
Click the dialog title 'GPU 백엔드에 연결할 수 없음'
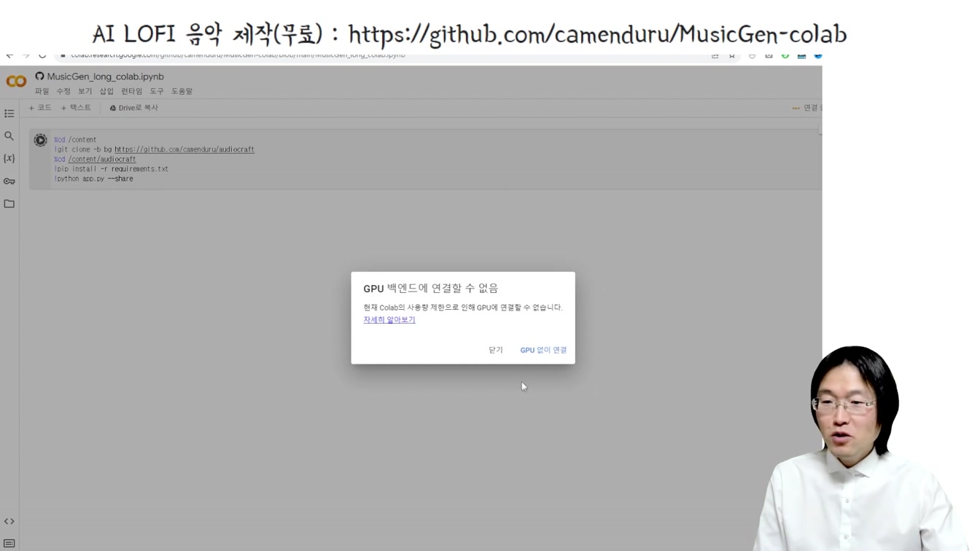(x=431, y=289)
